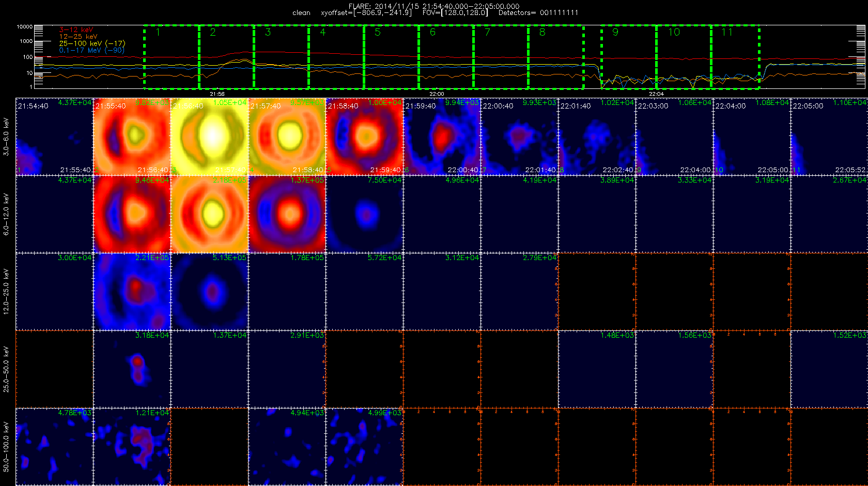Click the 6.0-12.0 keV row label
Viewport: 868px width, 486px height.
6,214
